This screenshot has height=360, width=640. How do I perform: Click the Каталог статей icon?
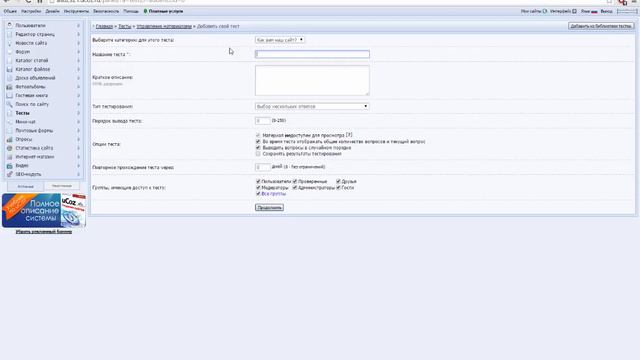point(9,60)
